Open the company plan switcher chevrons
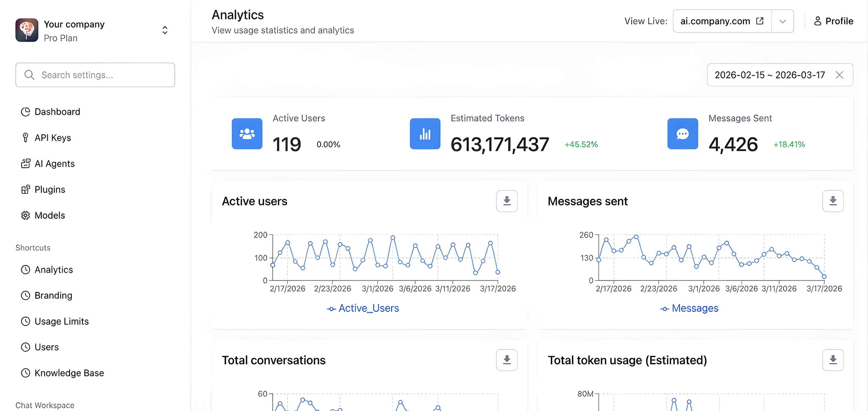Screen dimensions: 868x411 click(165, 30)
